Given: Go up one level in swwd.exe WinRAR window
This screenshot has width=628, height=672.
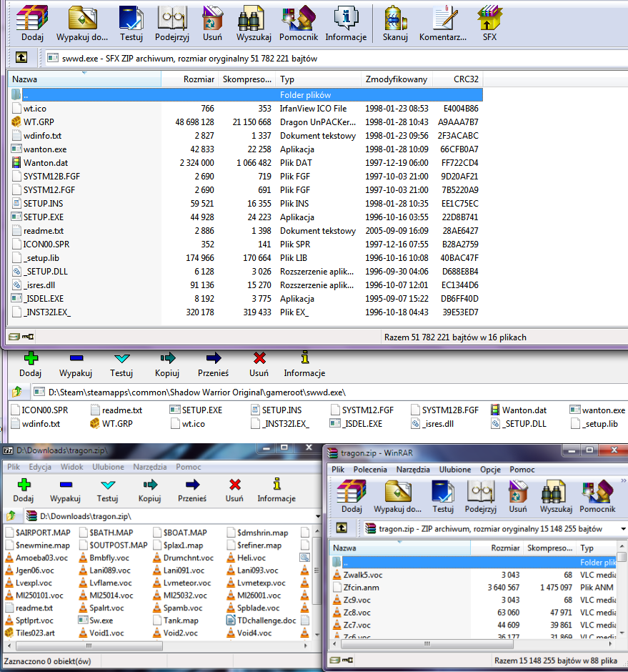Looking at the screenshot, I should tap(21, 57).
